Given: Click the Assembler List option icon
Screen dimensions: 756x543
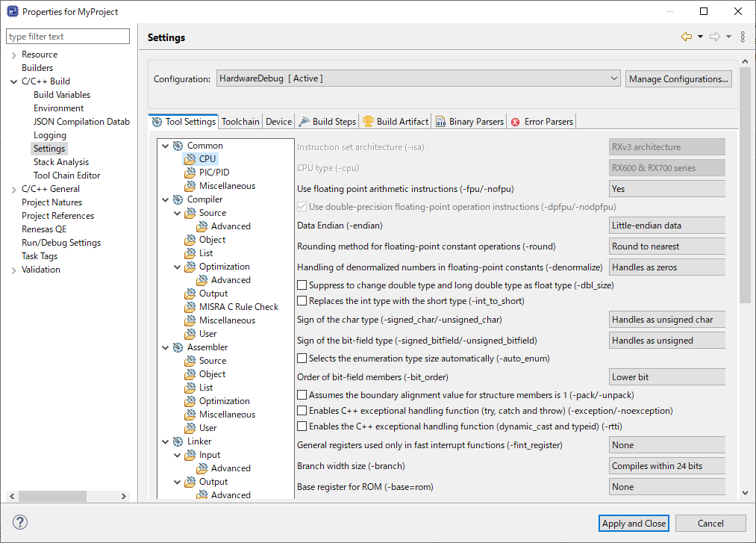Looking at the screenshot, I should coord(190,388).
